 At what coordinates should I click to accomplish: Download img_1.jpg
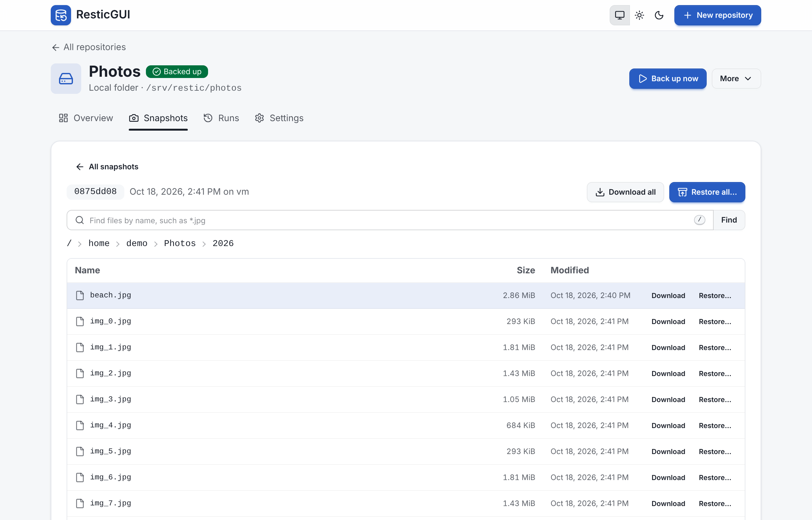tap(668, 348)
